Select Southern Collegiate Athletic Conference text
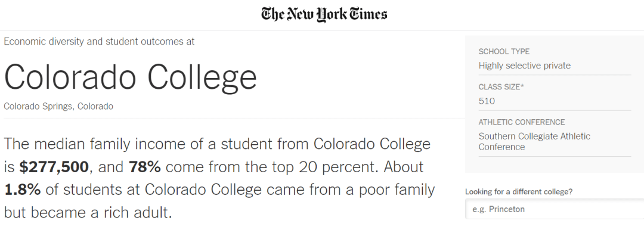The image size is (644, 233). [x=534, y=141]
